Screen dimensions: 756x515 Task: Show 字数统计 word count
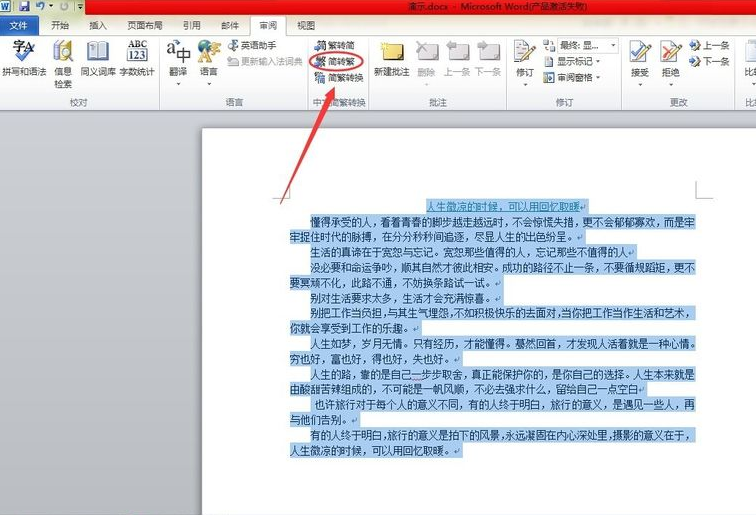[137, 58]
